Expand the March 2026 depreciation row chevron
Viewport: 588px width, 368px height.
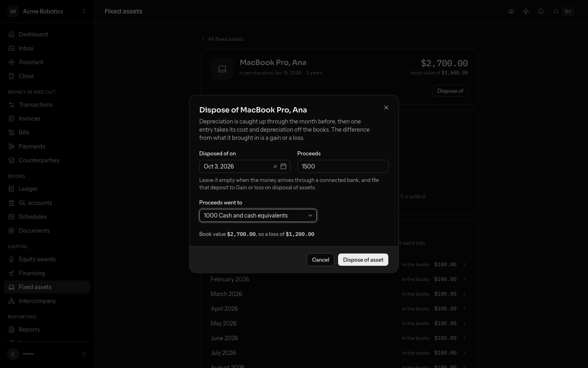point(465,294)
